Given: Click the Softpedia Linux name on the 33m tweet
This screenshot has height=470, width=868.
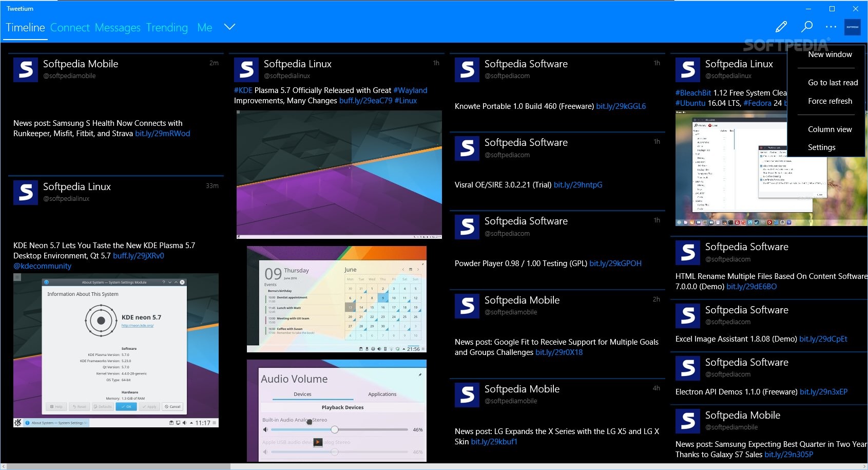Looking at the screenshot, I should [77, 187].
